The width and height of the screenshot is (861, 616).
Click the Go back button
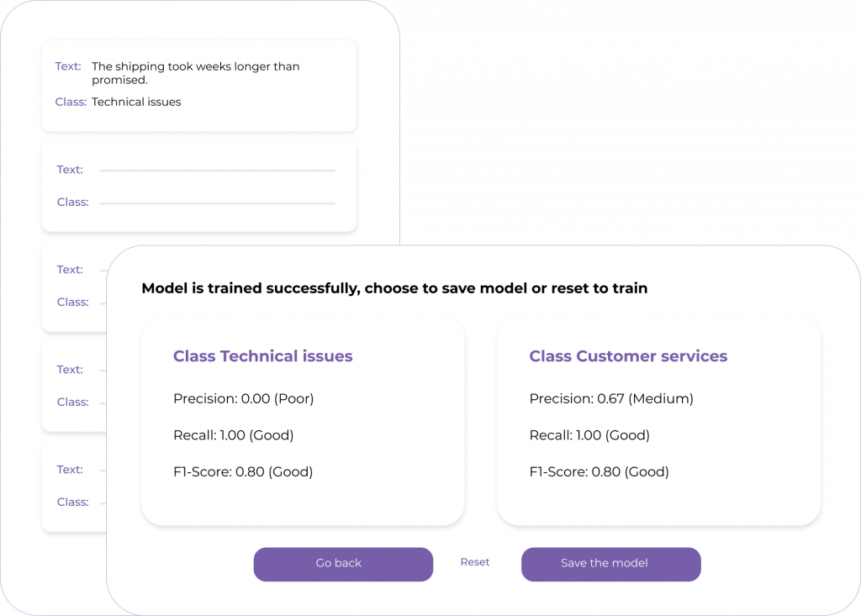[343, 564]
